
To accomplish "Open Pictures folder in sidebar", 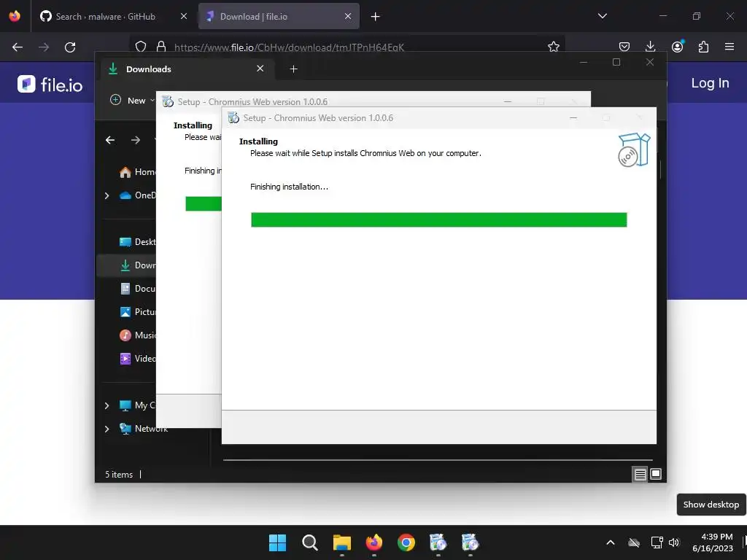I will [x=137, y=312].
